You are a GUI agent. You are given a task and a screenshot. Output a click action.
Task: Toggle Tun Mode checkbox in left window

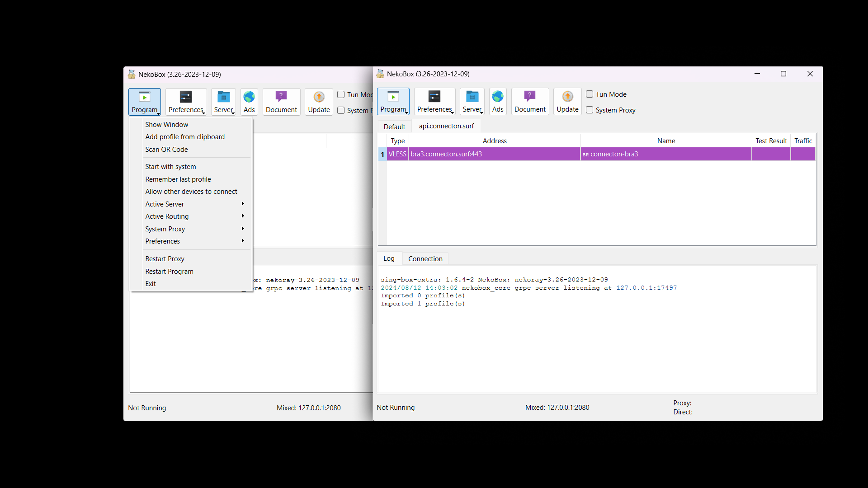pos(341,94)
